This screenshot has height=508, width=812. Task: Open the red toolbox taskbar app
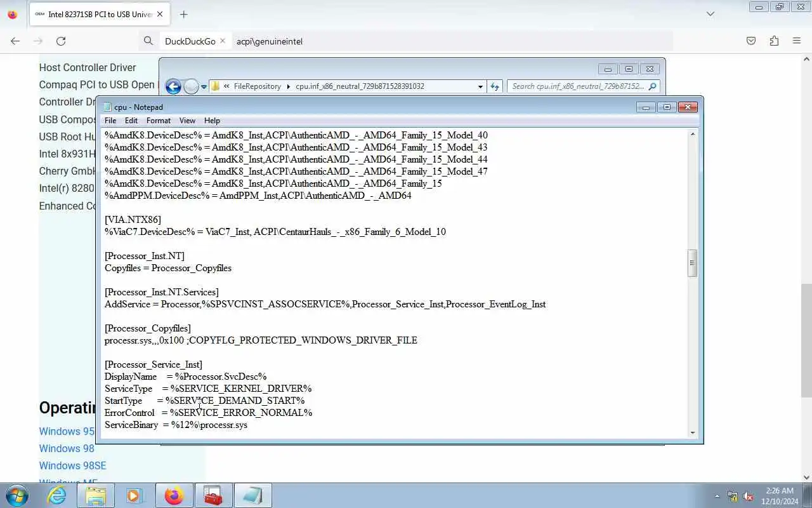(213, 495)
